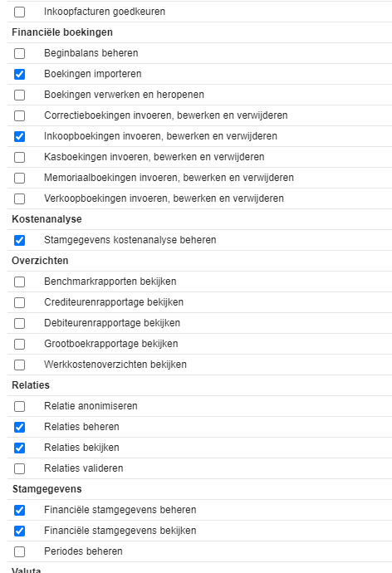This screenshot has height=573, width=392.
Task: Enable Werkkostenoverzichten bekijken
Action: [19, 365]
